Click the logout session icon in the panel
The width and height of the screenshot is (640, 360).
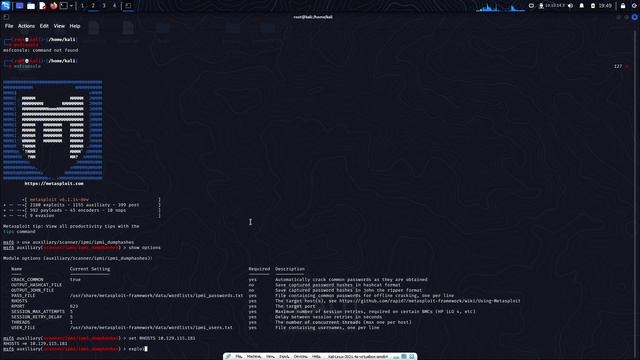click(x=634, y=6)
